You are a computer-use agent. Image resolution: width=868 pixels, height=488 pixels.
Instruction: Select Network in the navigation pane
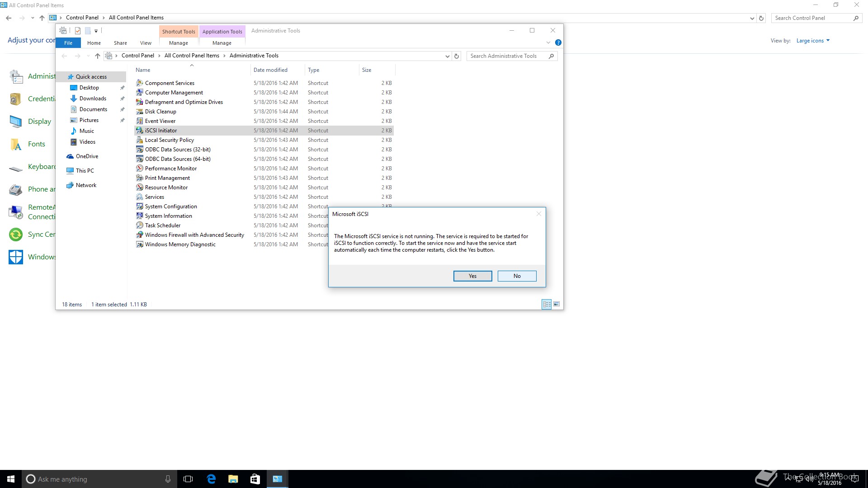(x=86, y=185)
